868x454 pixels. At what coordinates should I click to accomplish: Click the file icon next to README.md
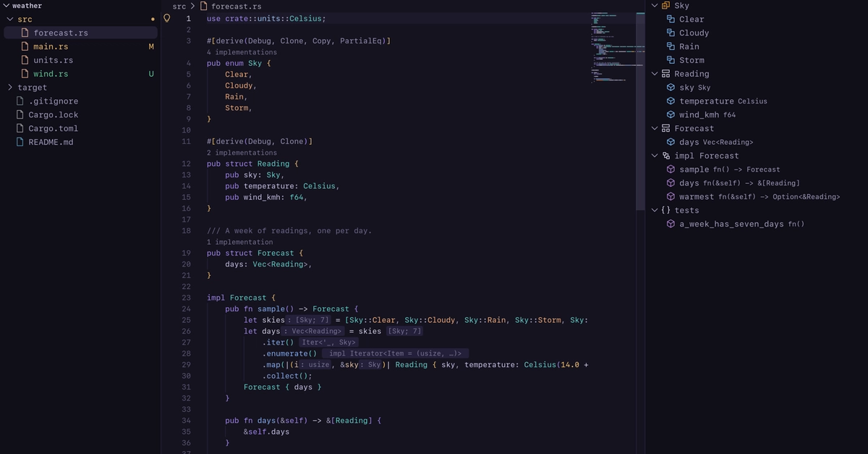tap(20, 143)
